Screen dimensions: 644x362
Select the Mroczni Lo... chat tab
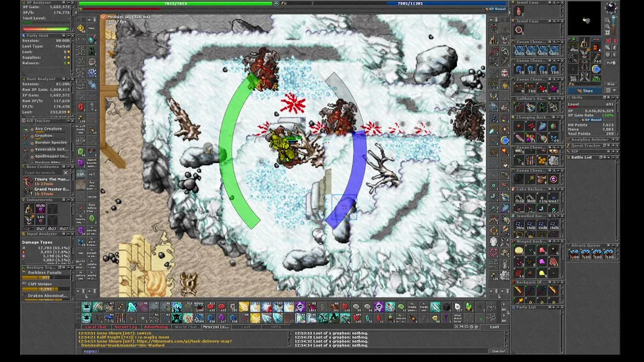coord(215,327)
